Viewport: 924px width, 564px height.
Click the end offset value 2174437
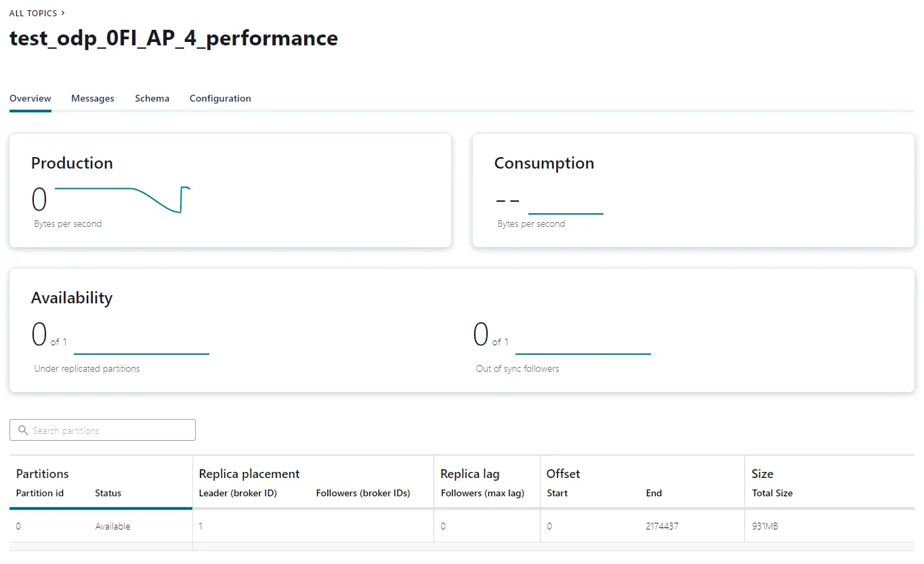tap(661, 526)
